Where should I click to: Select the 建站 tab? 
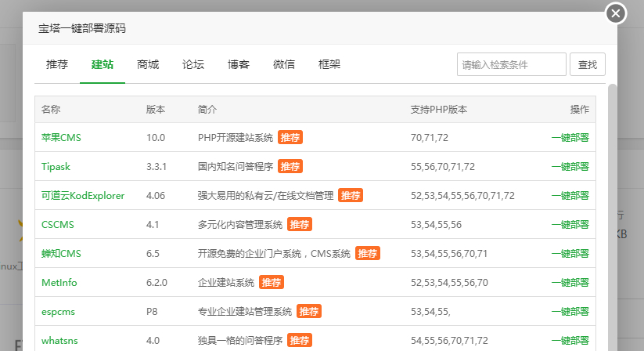click(103, 64)
